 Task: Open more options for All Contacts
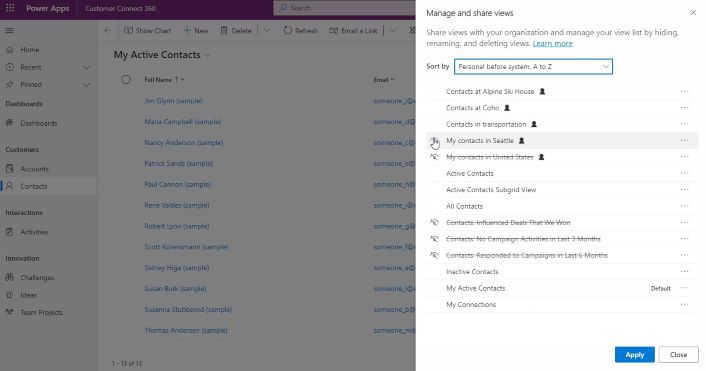tap(684, 206)
